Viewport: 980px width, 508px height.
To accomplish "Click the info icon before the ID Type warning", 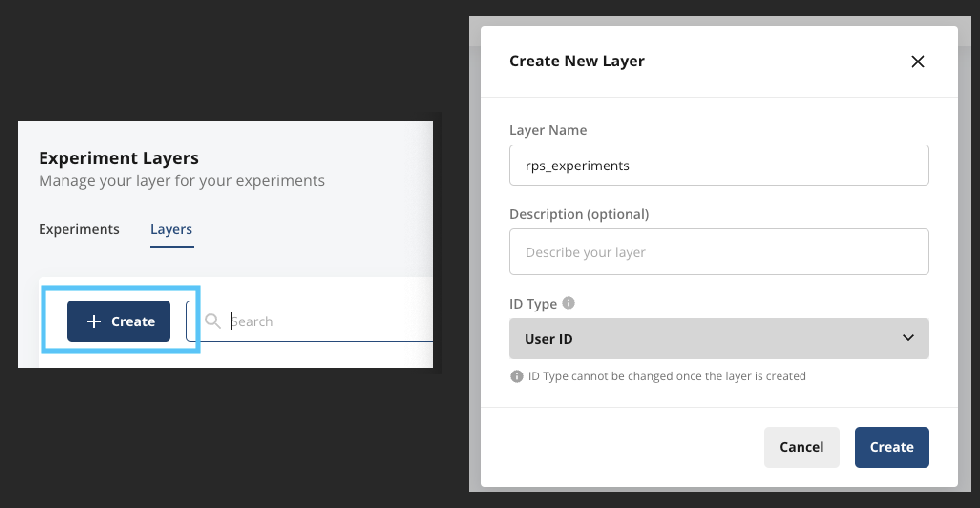I will pyautogui.click(x=516, y=376).
